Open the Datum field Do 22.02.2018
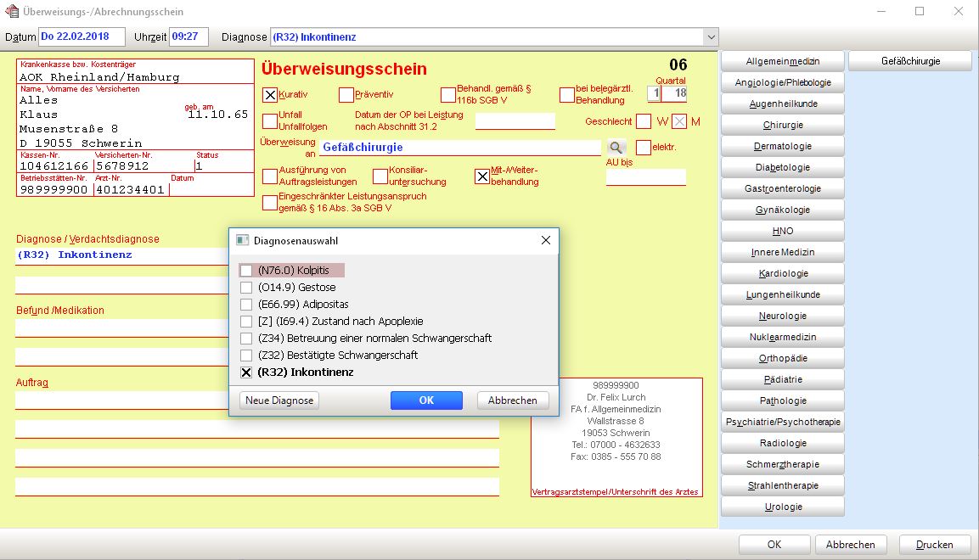The height and width of the screenshot is (560, 979). (x=82, y=36)
